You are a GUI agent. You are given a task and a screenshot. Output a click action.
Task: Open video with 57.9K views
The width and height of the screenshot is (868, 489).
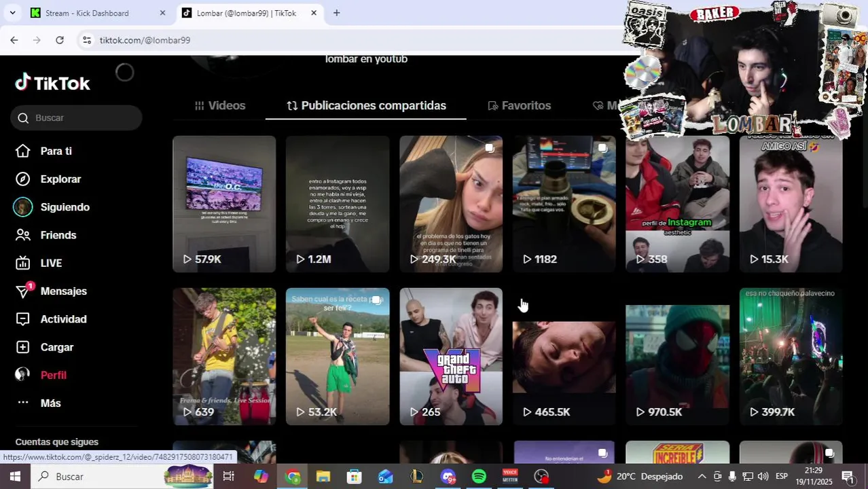point(224,204)
